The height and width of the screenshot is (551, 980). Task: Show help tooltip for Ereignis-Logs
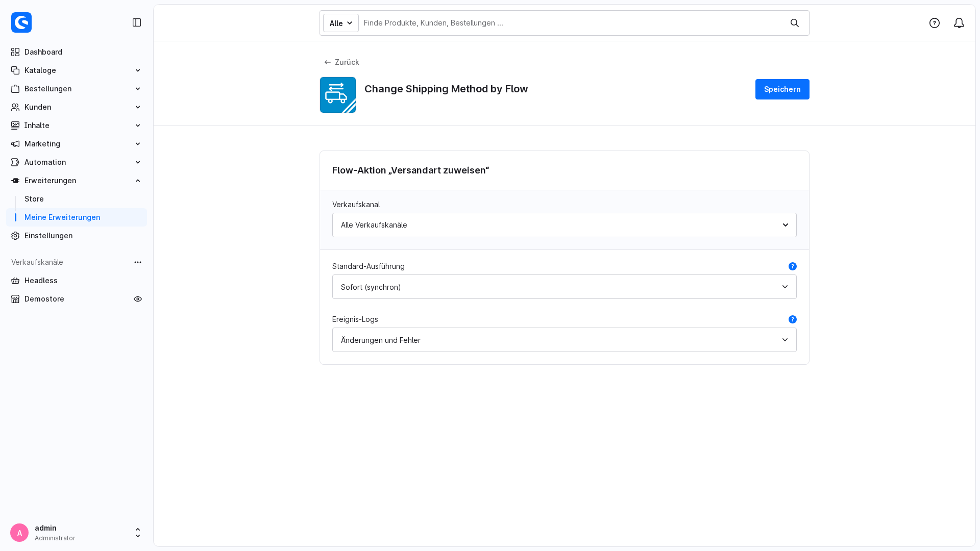click(793, 319)
